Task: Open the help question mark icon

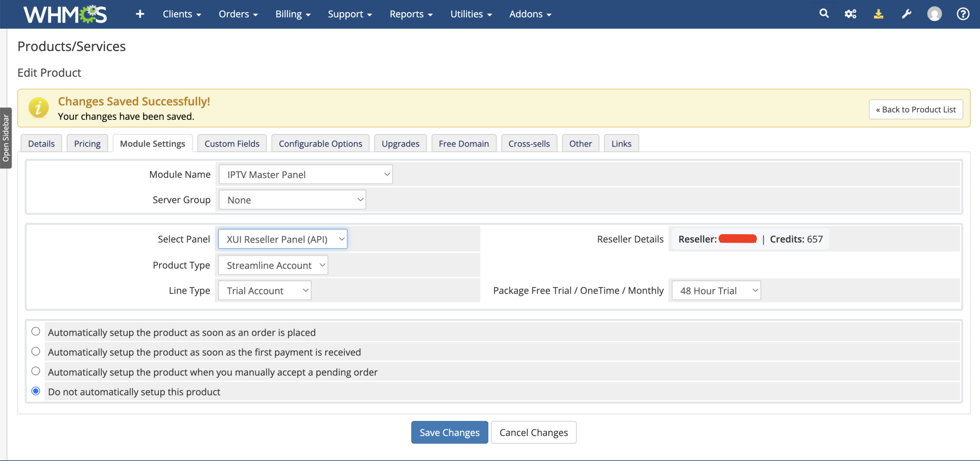Action: (x=963, y=14)
